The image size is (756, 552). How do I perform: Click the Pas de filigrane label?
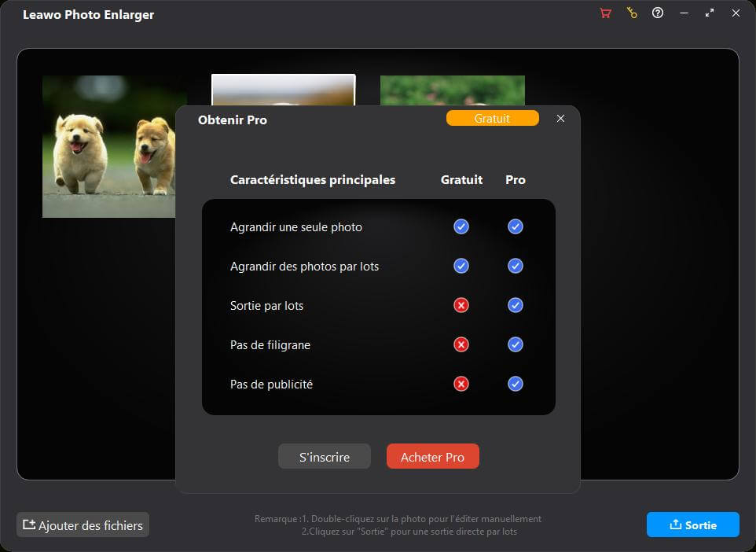tap(270, 345)
